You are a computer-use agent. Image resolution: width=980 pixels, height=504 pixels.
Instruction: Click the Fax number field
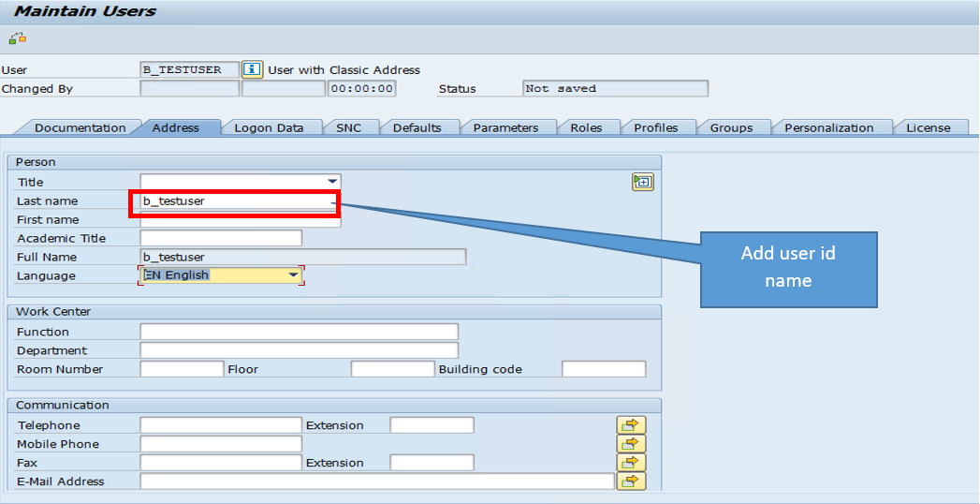tap(221, 463)
